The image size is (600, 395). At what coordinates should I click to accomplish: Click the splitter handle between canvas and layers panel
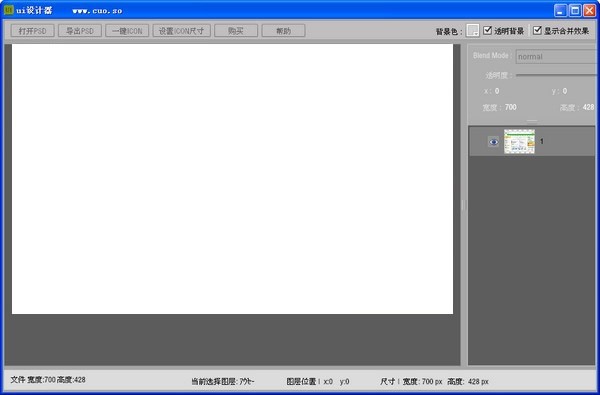(463, 205)
